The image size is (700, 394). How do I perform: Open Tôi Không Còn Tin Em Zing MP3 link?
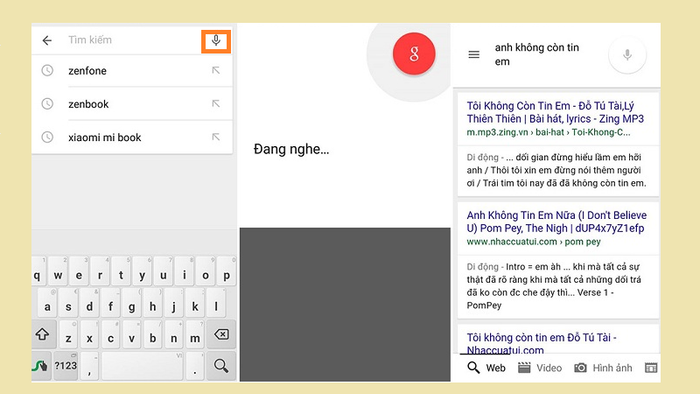click(x=555, y=112)
